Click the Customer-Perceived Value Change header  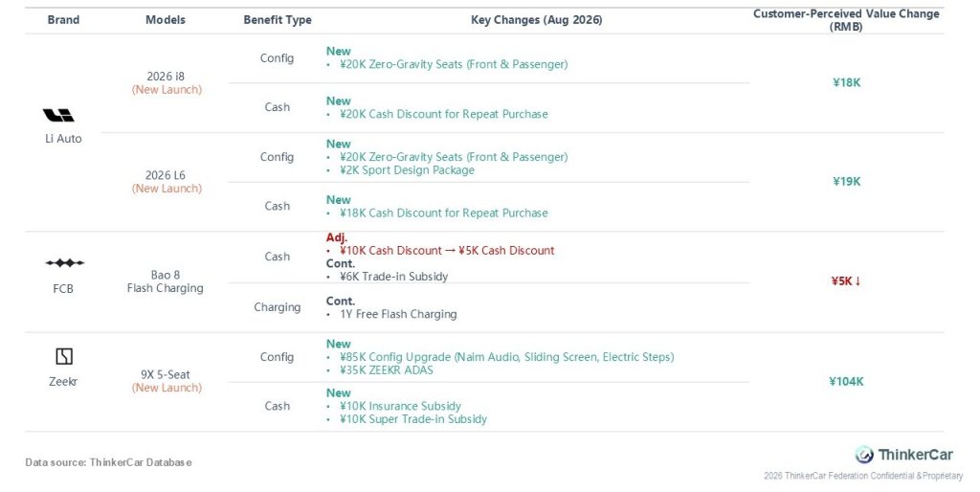coord(846,20)
